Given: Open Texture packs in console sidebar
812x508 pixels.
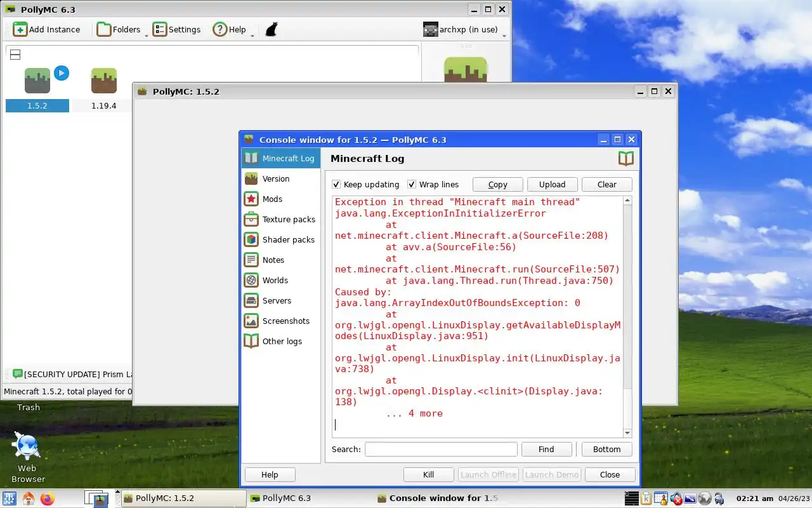Looking at the screenshot, I should click(x=280, y=219).
